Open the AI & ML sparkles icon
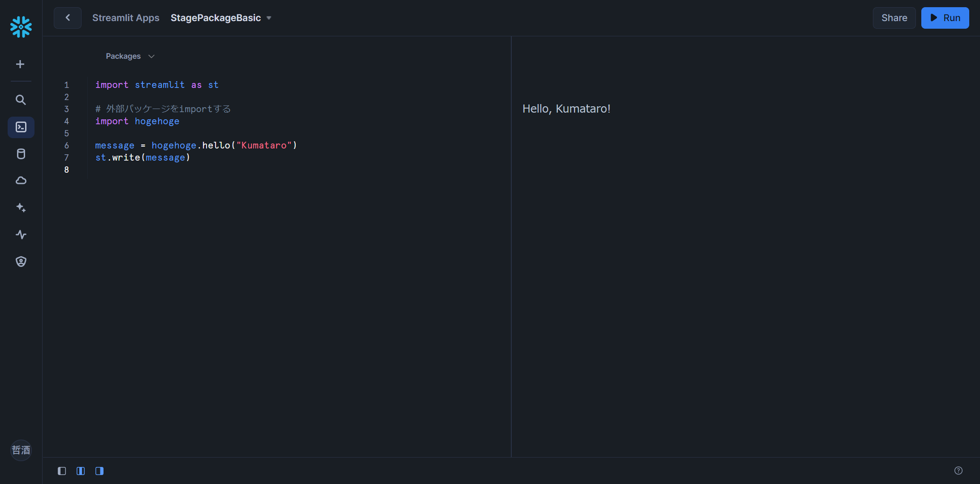Image resolution: width=980 pixels, height=484 pixels. 21,207
